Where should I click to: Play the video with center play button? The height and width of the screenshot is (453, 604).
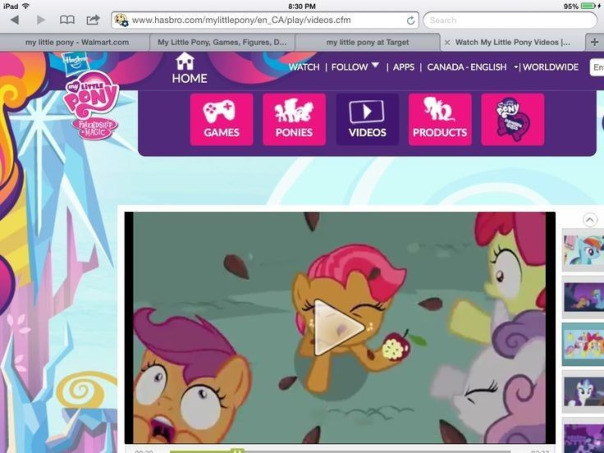pos(338,327)
